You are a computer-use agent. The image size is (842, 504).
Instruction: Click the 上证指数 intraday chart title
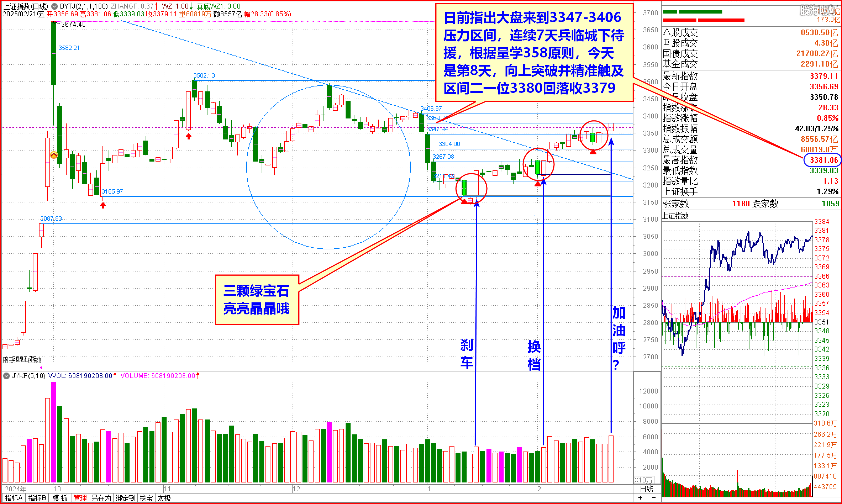click(x=675, y=216)
